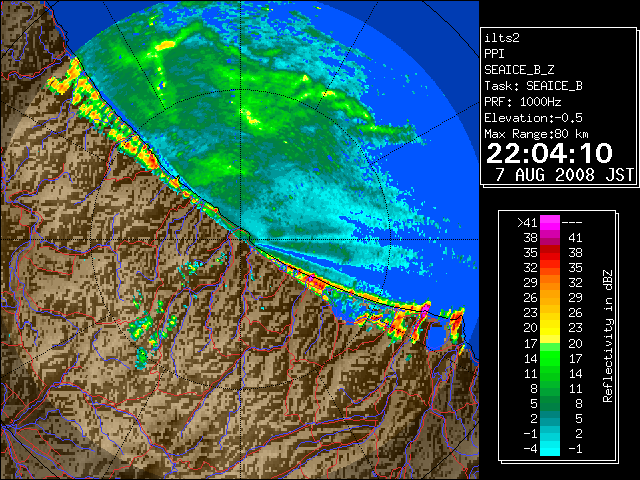Click the 'SEAICE_B_Z' product name
Image resolution: width=640 pixels, height=480 pixels.
(519, 70)
